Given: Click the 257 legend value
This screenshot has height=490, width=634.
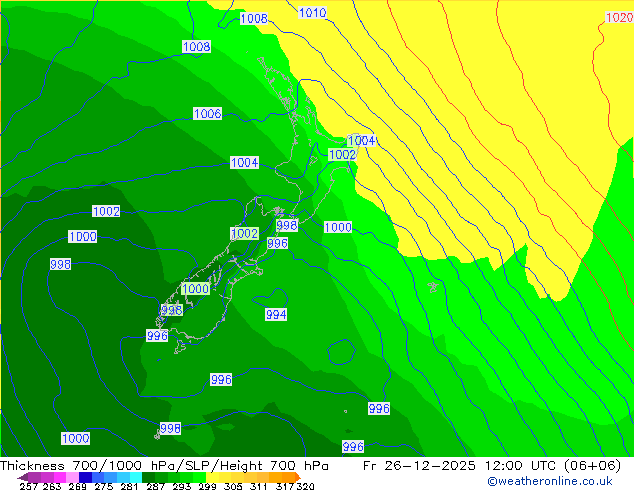Looking at the screenshot, I should click(29, 486).
